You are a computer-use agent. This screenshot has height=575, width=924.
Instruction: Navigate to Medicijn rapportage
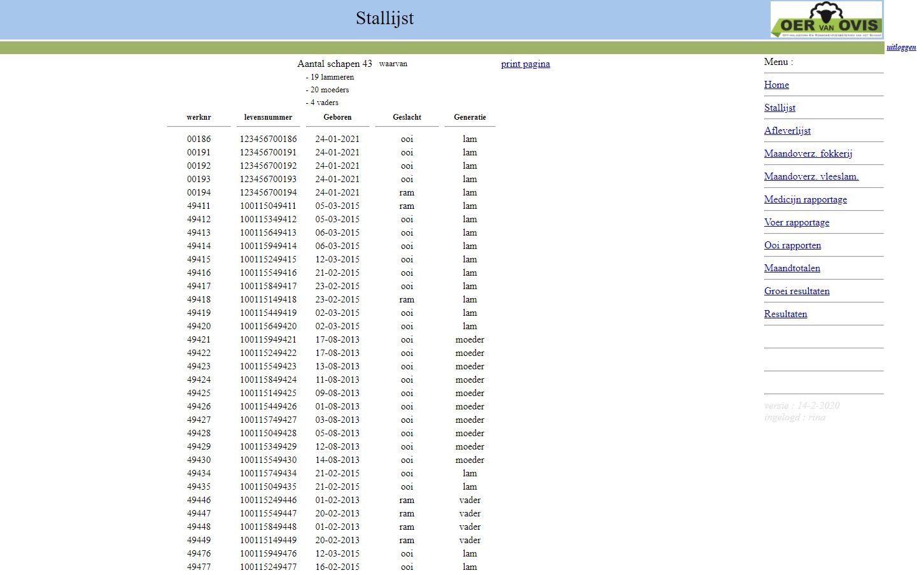click(x=805, y=199)
